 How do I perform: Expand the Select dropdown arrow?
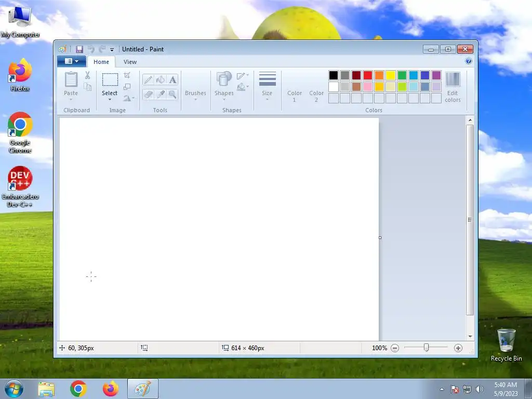(110, 99)
